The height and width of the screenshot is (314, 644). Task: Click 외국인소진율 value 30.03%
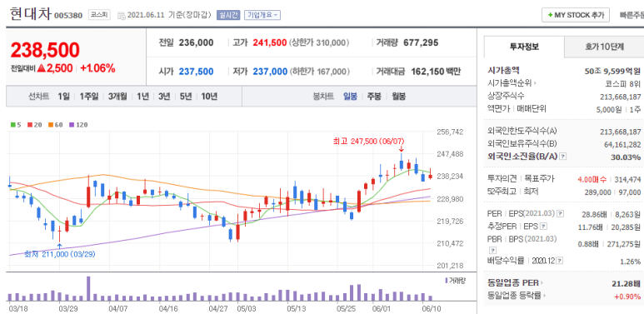[x=626, y=157]
